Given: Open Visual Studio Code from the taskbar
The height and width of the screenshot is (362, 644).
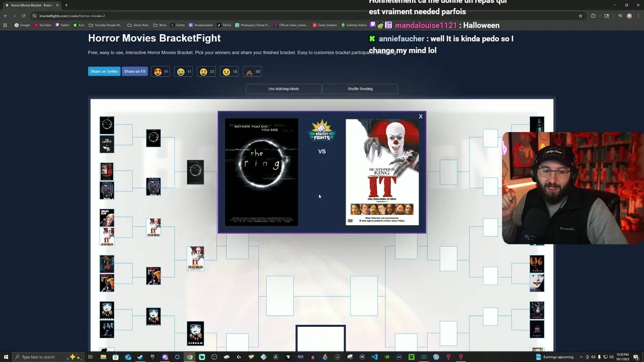Looking at the screenshot, I should [x=374, y=357].
